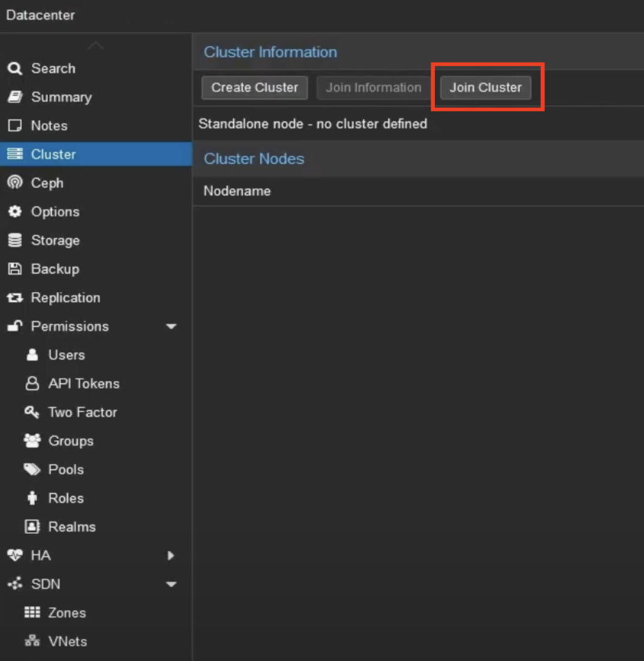Open SDN Zones via its grid icon

click(x=32, y=612)
